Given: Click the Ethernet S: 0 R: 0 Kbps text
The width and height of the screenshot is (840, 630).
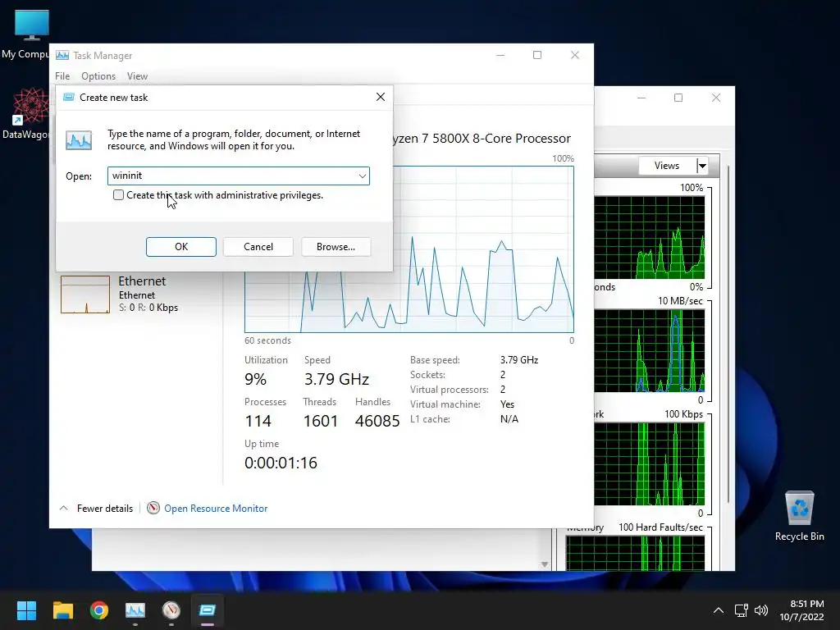Looking at the screenshot, I should tap(148, 308).
